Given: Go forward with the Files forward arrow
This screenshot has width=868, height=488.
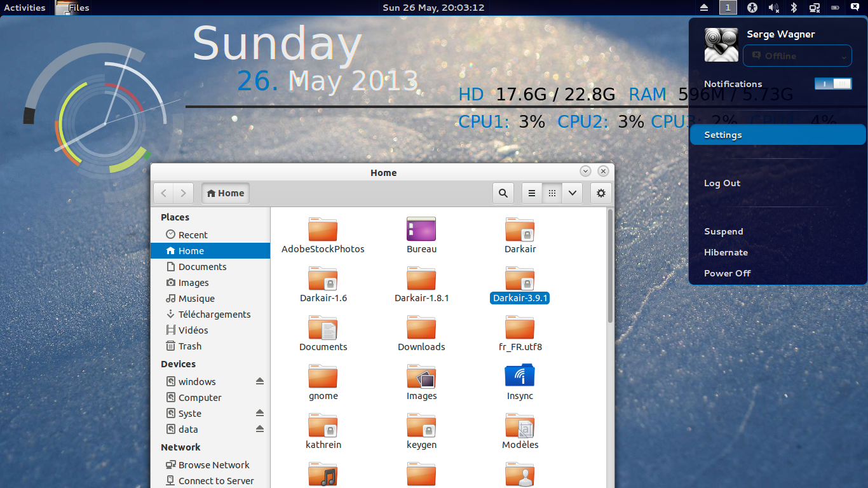Looking at the screenshot, I should pyautogui.click(x=184, y=193).
